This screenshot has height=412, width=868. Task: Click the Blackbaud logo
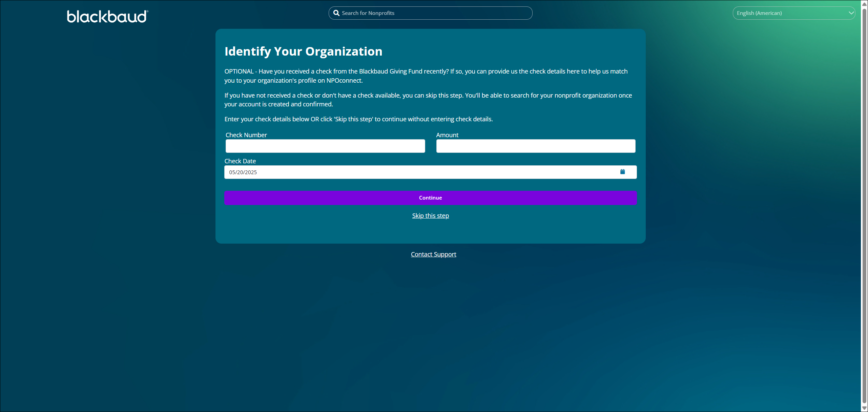pos(107,16)
